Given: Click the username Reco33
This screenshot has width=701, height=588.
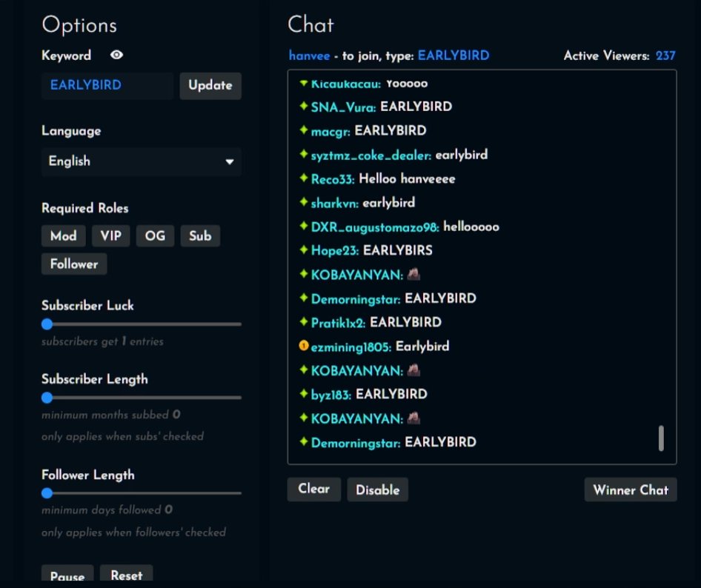Looking at the screenshot, I should coord(333,179).
